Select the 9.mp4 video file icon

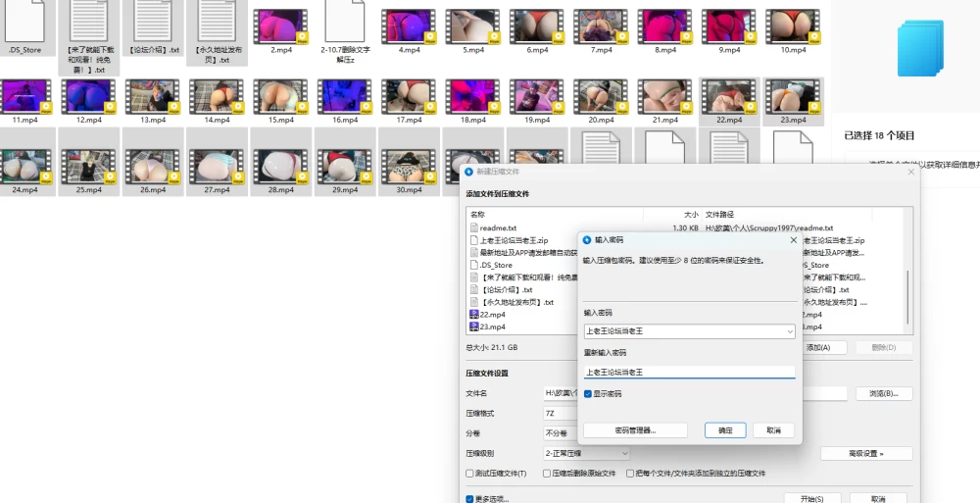tap(728, 26)
